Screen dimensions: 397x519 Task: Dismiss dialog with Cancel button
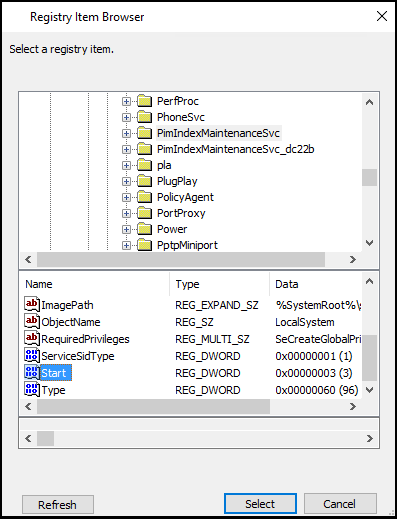pyautogui.click(x=340, y=504)
